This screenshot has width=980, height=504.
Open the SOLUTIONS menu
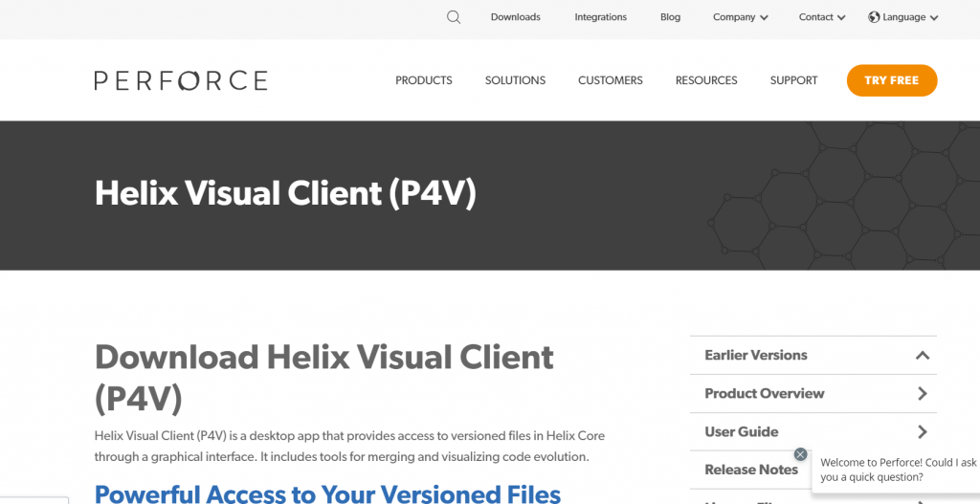tap(515, 80)
